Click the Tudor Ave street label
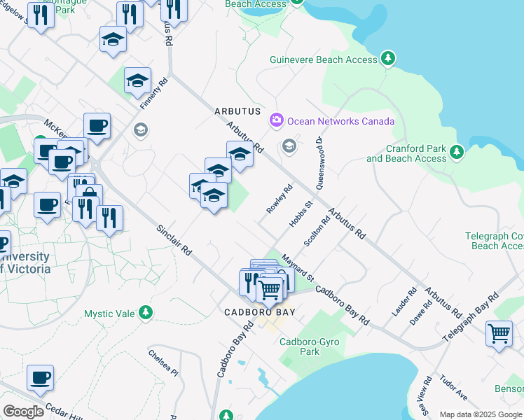 pyautogui.click(x=453, y=387)
